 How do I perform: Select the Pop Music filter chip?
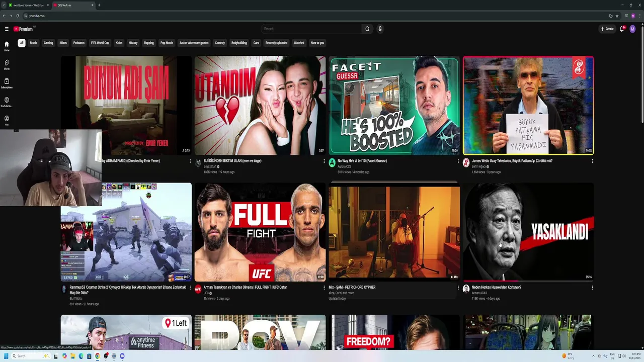click(x=167, y=43)
